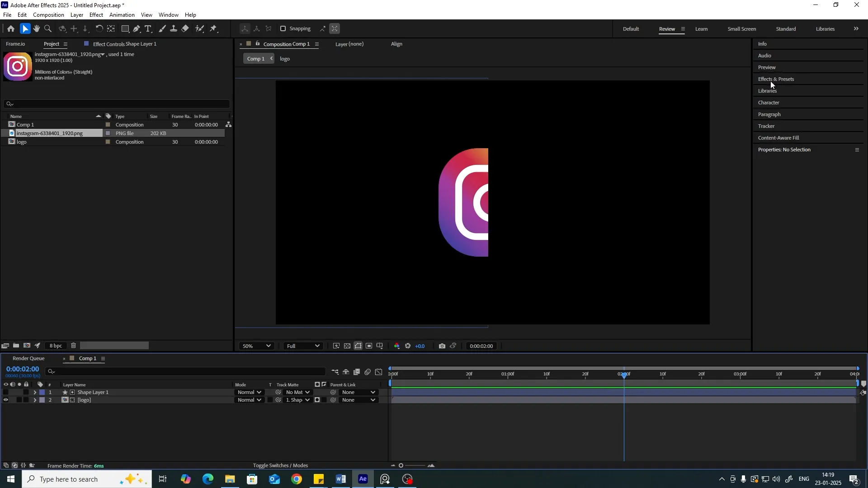The image size is (868, 488).
Task: Open the 1. Shap track matte dropdown
Action: pyautogui.click(x=297, y=400)
